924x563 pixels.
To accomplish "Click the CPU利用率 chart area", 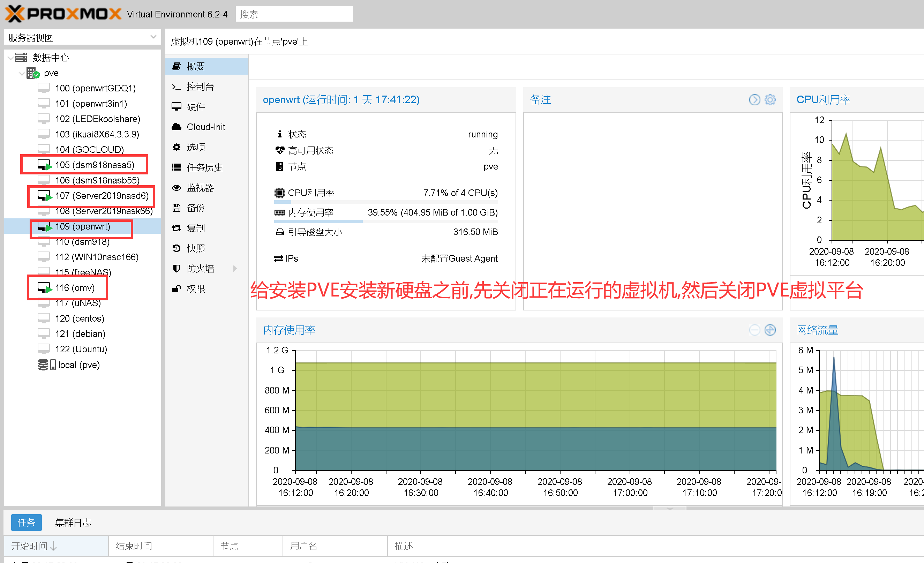I will point(878,181).
